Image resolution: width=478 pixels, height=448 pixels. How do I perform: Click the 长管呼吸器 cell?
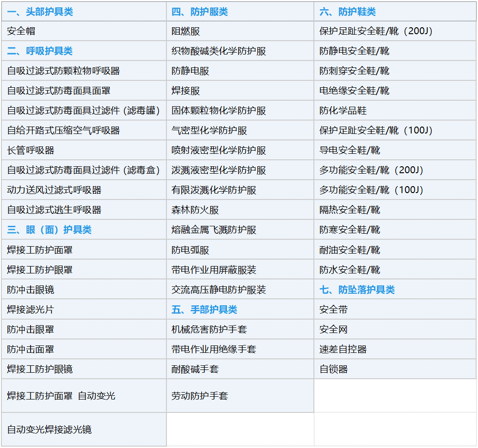[x=84, y=150]
